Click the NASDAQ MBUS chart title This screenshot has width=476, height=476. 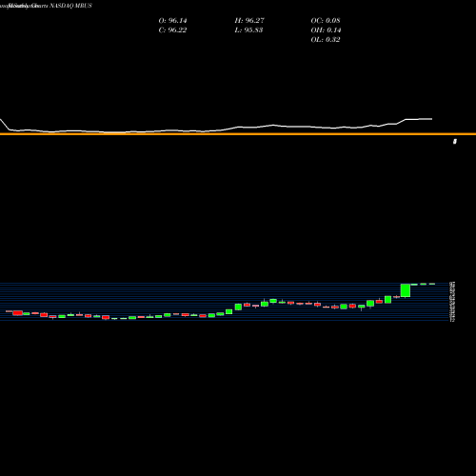coord(70,6)
